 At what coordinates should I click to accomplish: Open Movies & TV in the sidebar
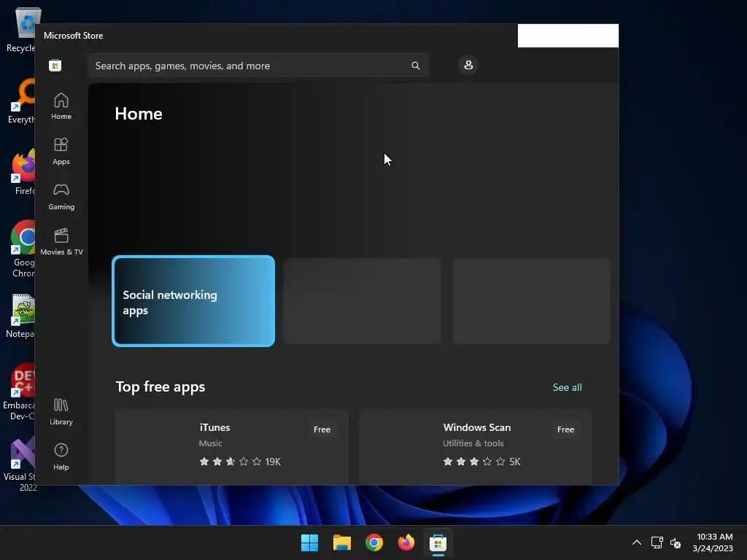point(61,242)
